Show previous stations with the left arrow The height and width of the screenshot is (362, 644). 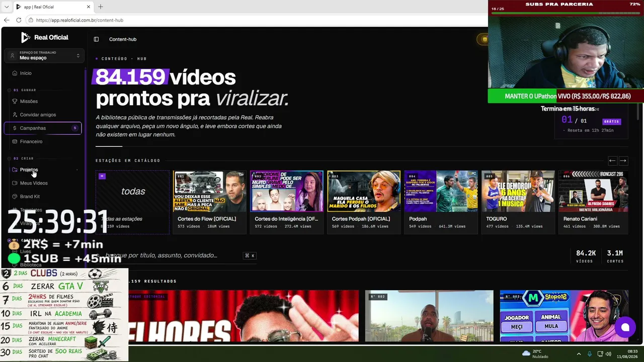point(612,161)
